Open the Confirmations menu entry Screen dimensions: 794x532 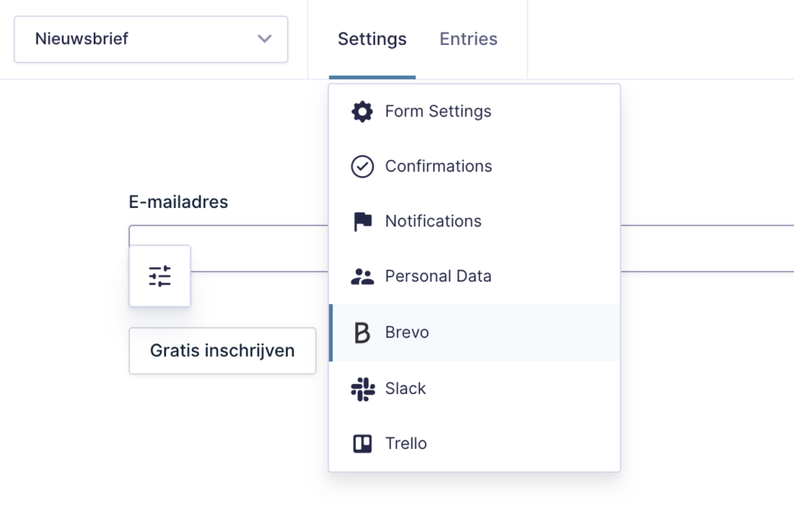[x=438, y=167]
